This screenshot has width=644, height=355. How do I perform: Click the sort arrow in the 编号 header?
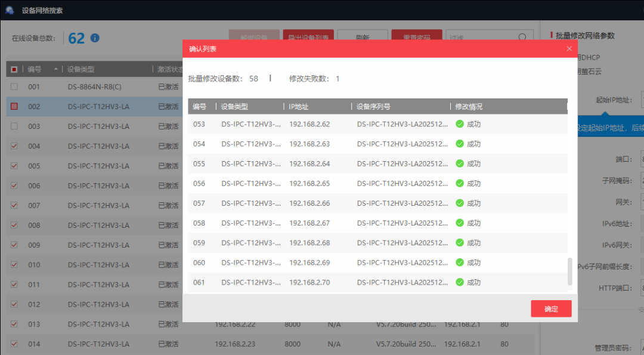56,69
